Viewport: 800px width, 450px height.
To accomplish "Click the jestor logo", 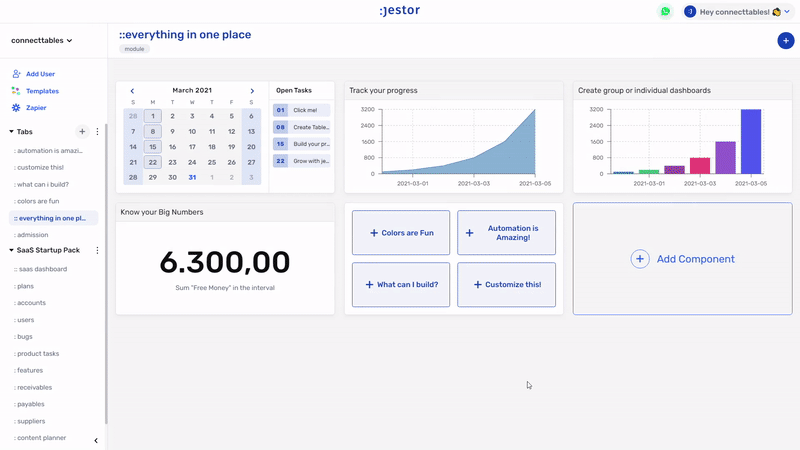I will (399, 10).
